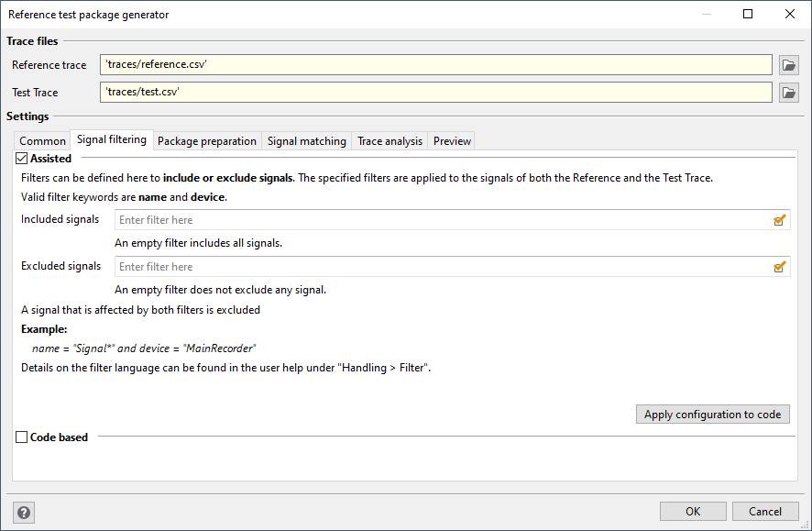Image resolution: width=812 pixels, height=531 pixels.
Task: Open the Package preparation tab
Action: (x=207, y=141)
